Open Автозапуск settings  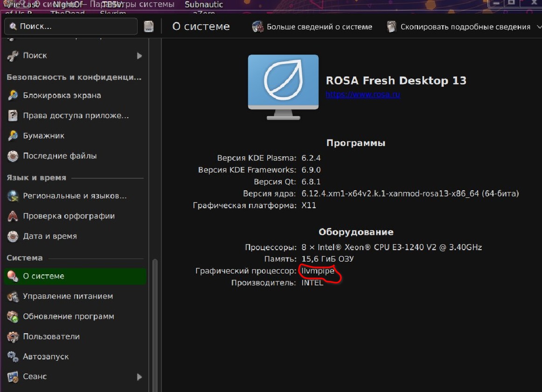pyautogui.click(x=75, y=357)
